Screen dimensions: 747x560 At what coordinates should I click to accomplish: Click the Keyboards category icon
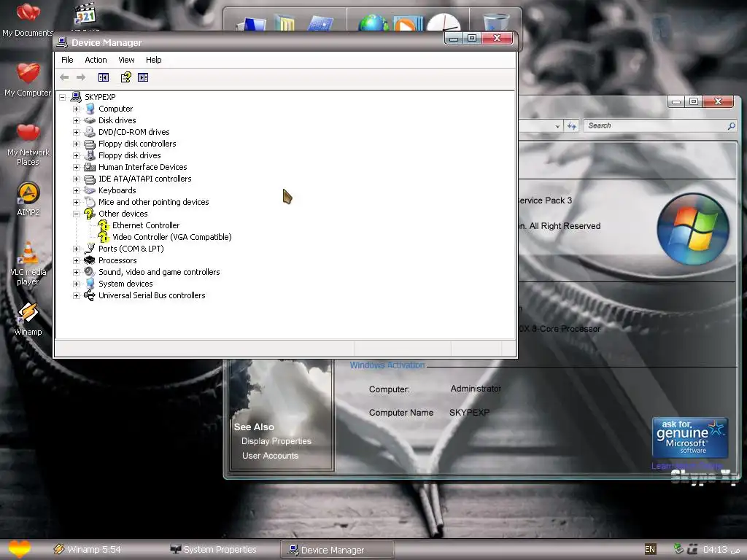[x=90, y=190]
